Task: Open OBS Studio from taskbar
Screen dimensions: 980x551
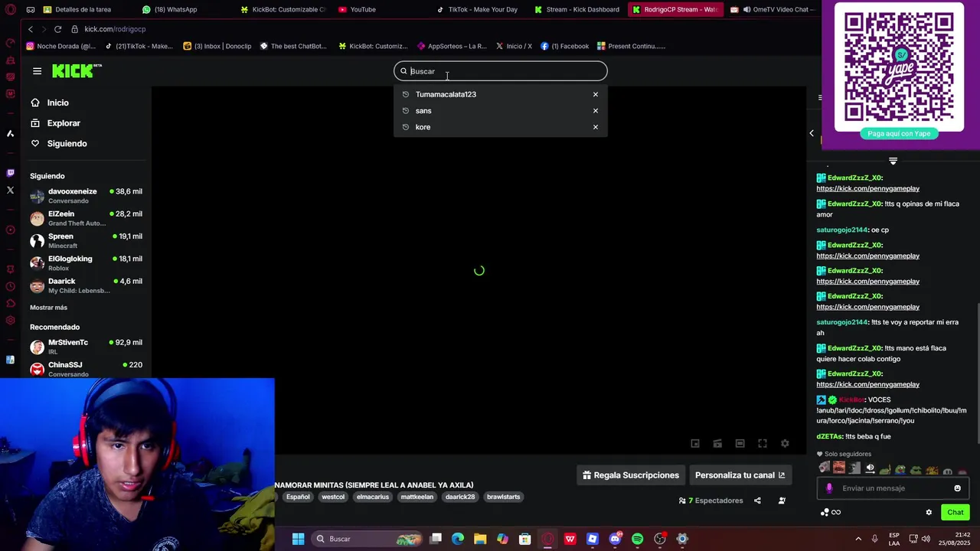Action: click(x=660, y=539)
